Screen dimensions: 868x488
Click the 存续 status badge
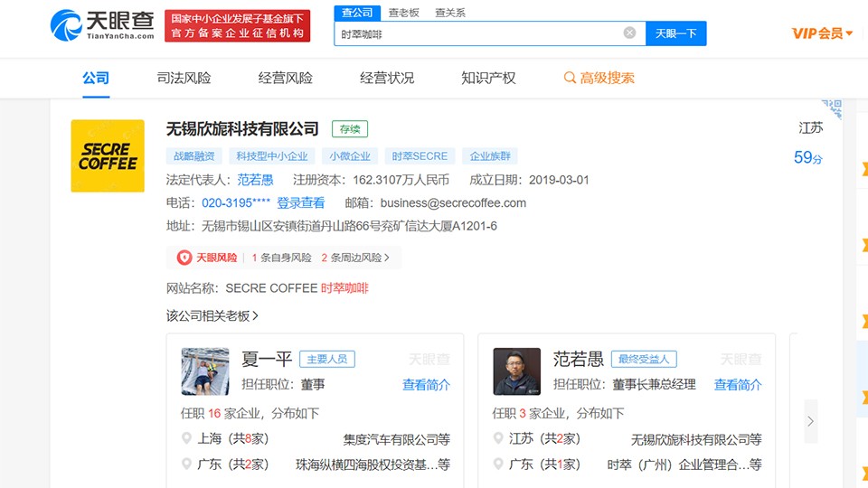point(350,129)
